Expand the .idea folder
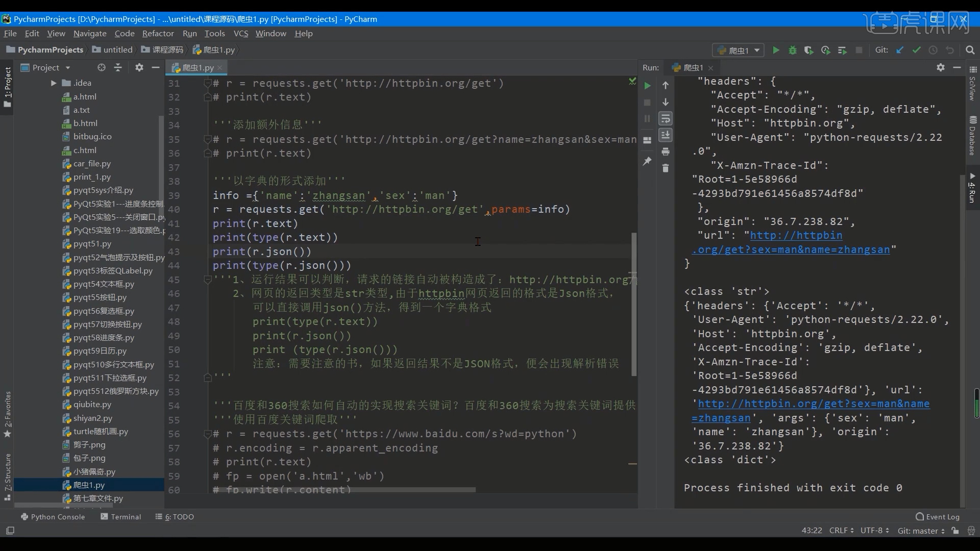The image size is (980, 551). click(54, 83)
